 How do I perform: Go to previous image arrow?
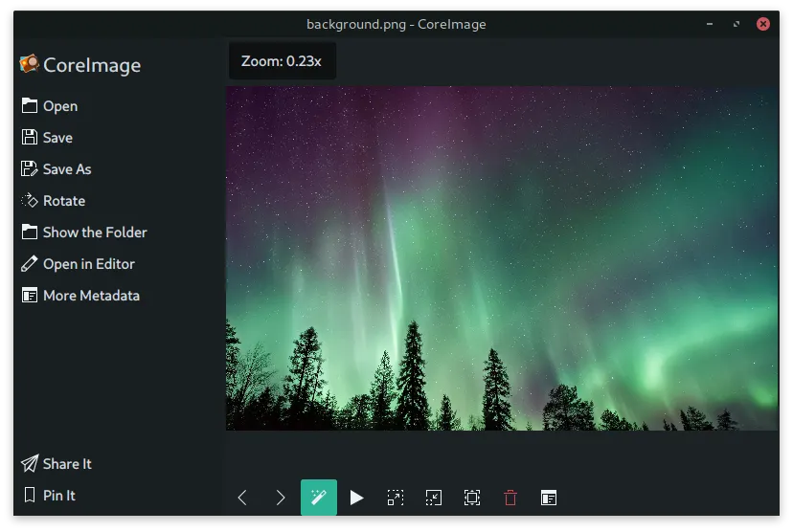point(242,498)
